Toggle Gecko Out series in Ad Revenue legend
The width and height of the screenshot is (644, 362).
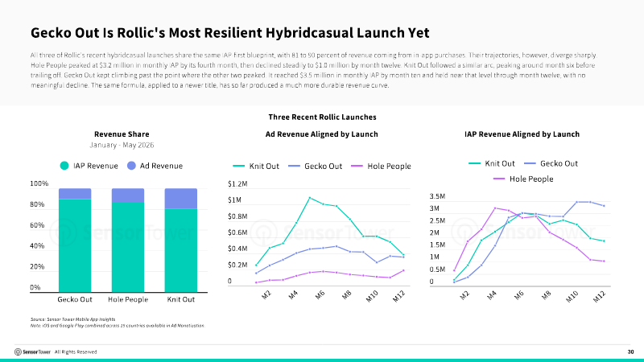pos(315,167)
